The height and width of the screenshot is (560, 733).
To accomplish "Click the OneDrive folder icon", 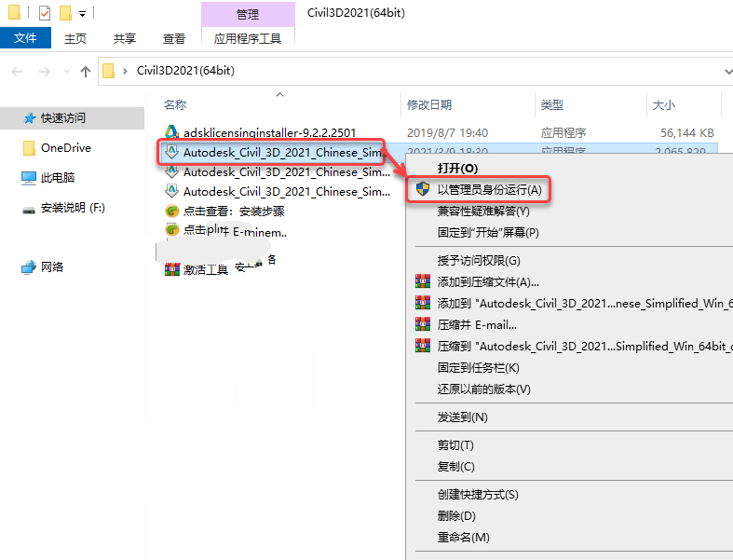I will point(29,148).
